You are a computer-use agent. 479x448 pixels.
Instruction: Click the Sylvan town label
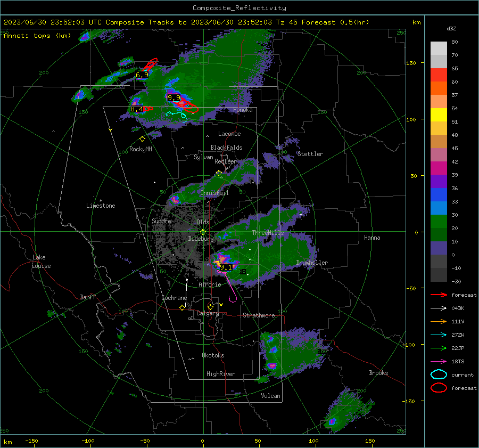click(203, 157)
